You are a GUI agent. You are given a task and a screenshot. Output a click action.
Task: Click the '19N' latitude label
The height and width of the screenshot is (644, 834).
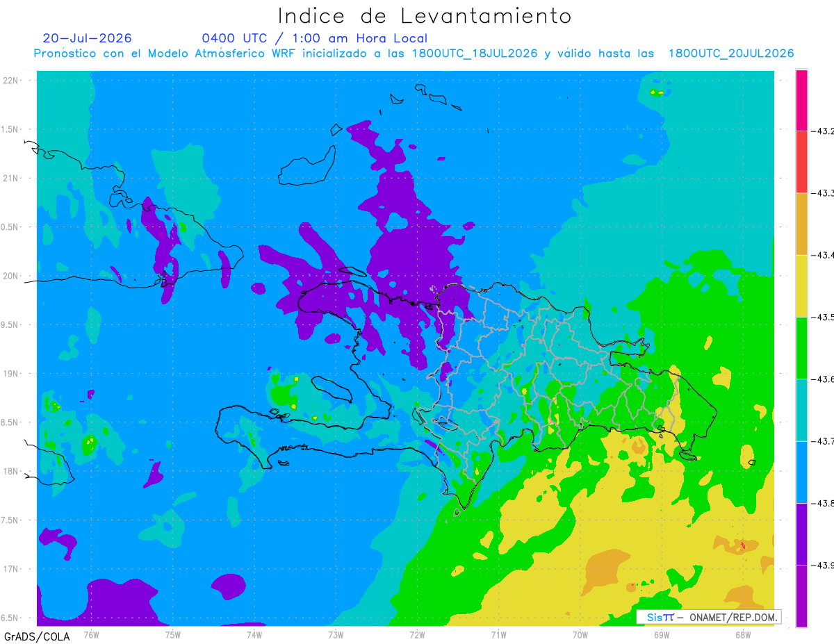click(x=12, y=374)
